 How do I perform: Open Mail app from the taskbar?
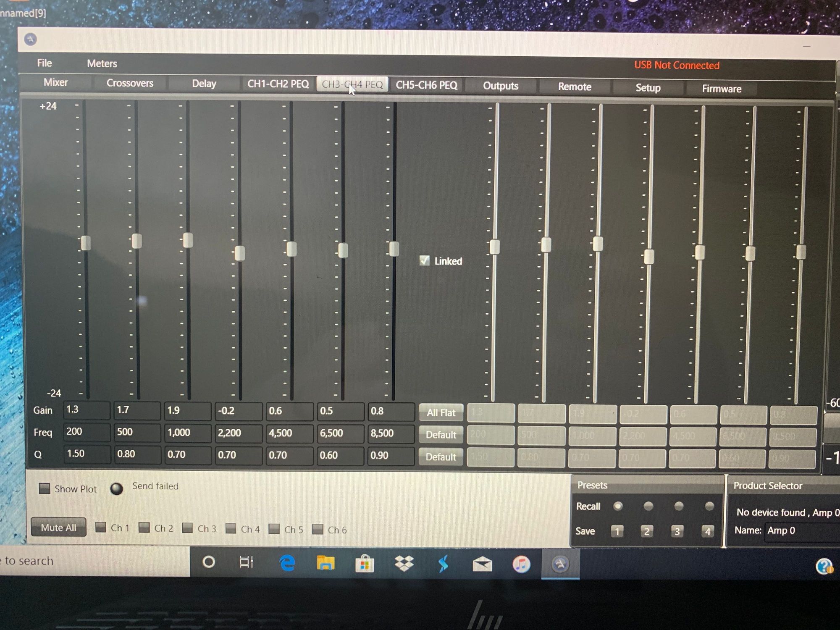(x=482, y=564)
